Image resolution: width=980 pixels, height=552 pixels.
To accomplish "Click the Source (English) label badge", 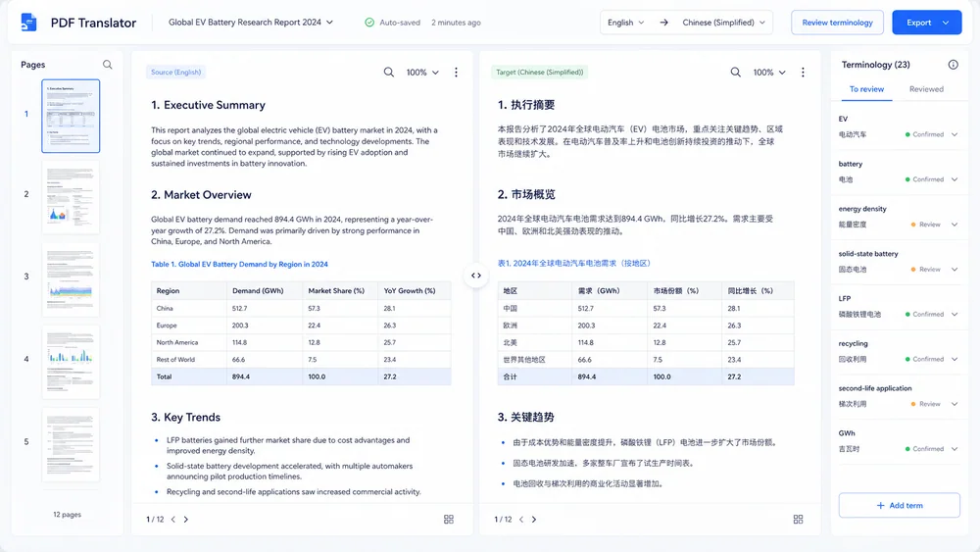I will tap(176, 72).
